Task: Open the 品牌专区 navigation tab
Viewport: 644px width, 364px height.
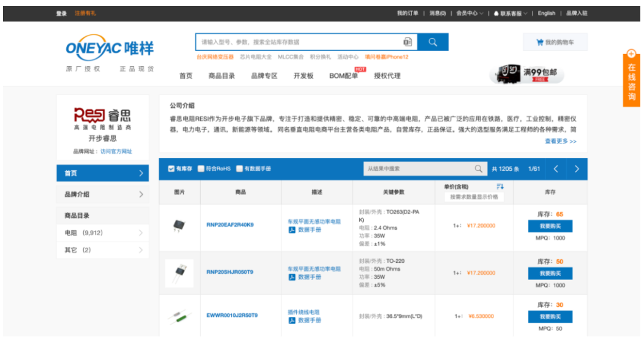Action: point(264,75)
